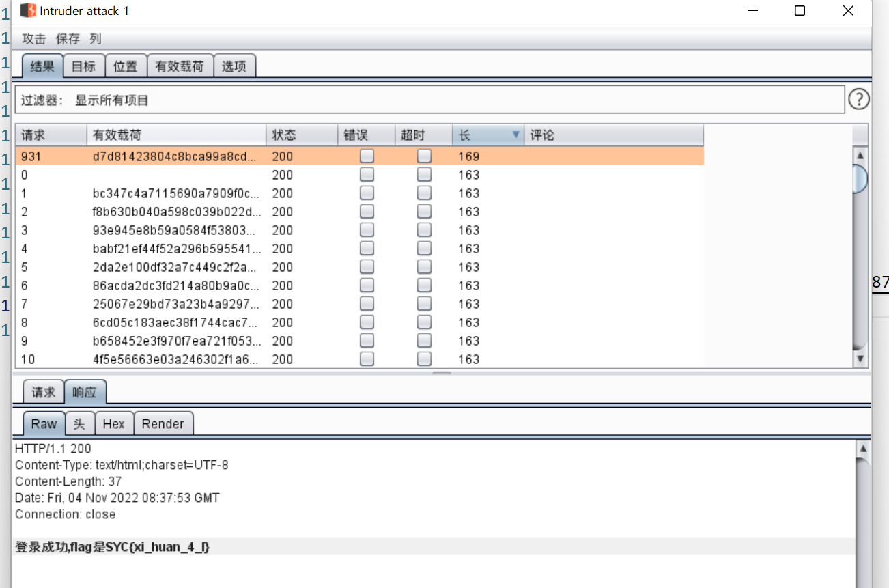Screen dimensions: 889x588
Task: Toggle the 错误 checkbox for request 4
Action: pos(367,248)
